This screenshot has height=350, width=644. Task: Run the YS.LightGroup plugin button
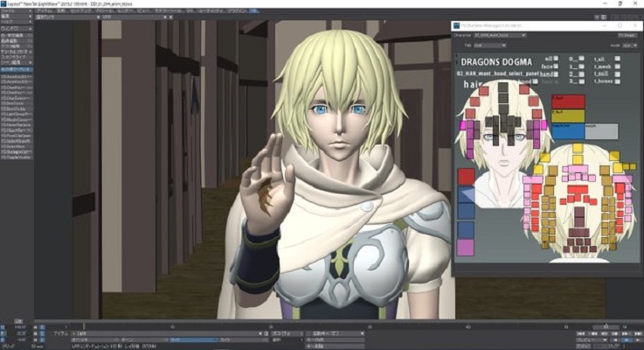tap(17, 115)
